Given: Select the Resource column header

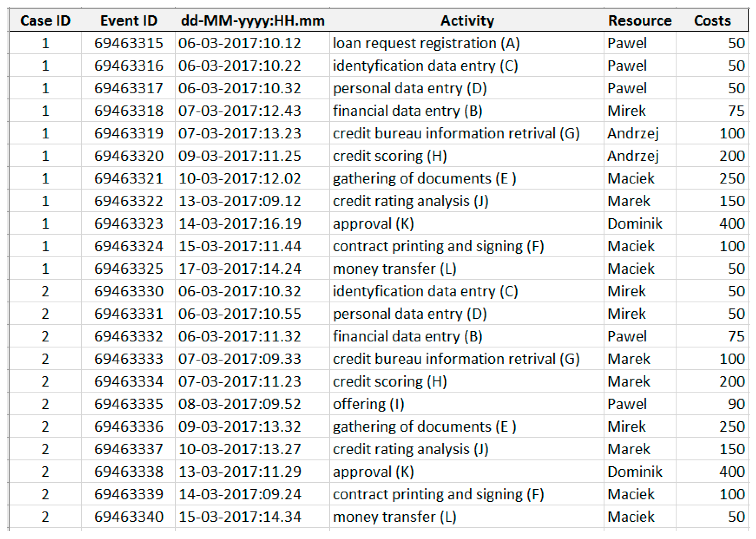Looking at the screenshot, I should [x=640, y=20].
